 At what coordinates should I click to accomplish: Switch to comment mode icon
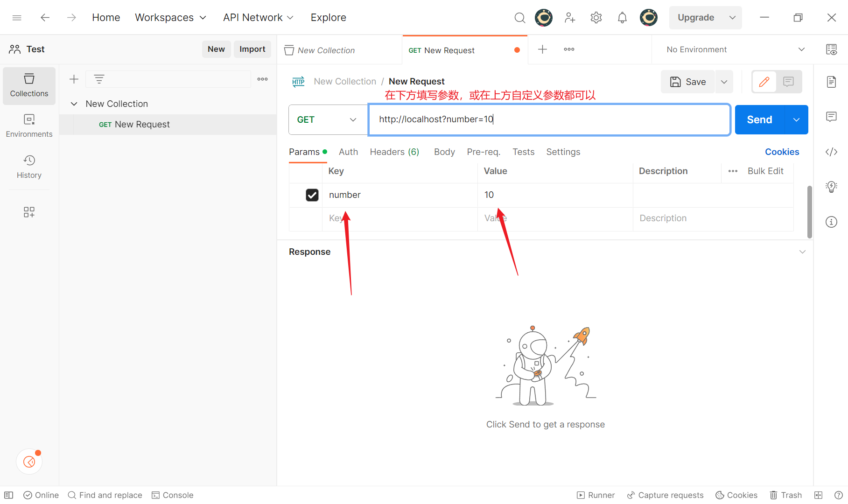[789, 82]
